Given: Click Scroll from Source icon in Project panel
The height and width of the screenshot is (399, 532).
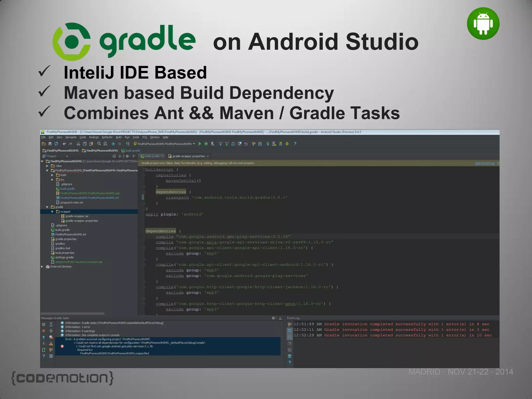Looking at the screenshot, I should pyautogui.click(x=114, y=156).
